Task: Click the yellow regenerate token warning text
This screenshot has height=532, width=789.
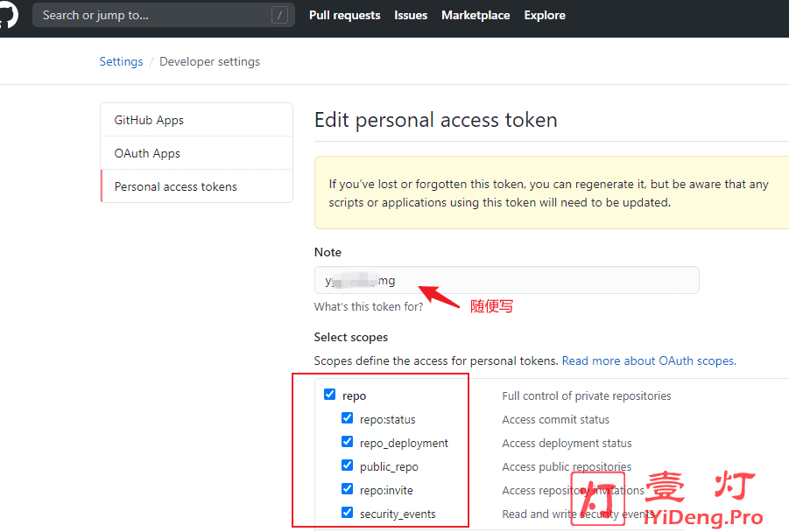Action: [548, 193]
